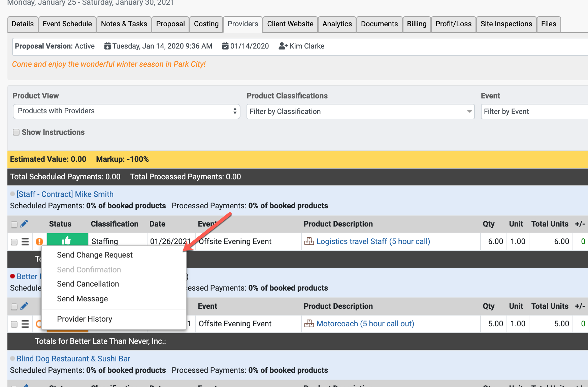588x387 pixels.
Task: Select the Staffing row checkbox
Action: pyautogui.click(x=14, y=242)
